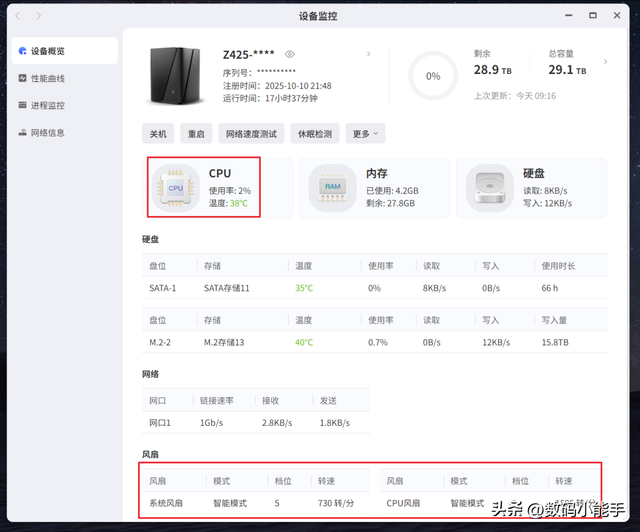Click the 休眠检测 button

point(315,134)
